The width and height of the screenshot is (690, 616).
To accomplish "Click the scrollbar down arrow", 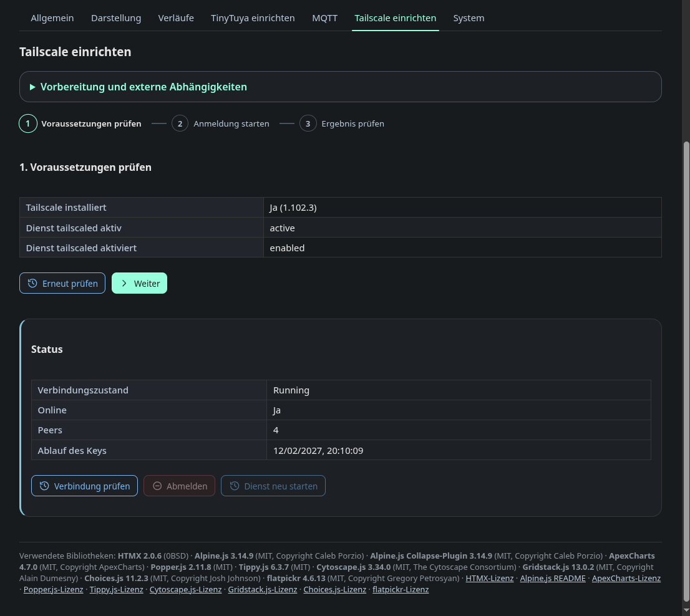I will pyautogui.click(x=686, y=611).
